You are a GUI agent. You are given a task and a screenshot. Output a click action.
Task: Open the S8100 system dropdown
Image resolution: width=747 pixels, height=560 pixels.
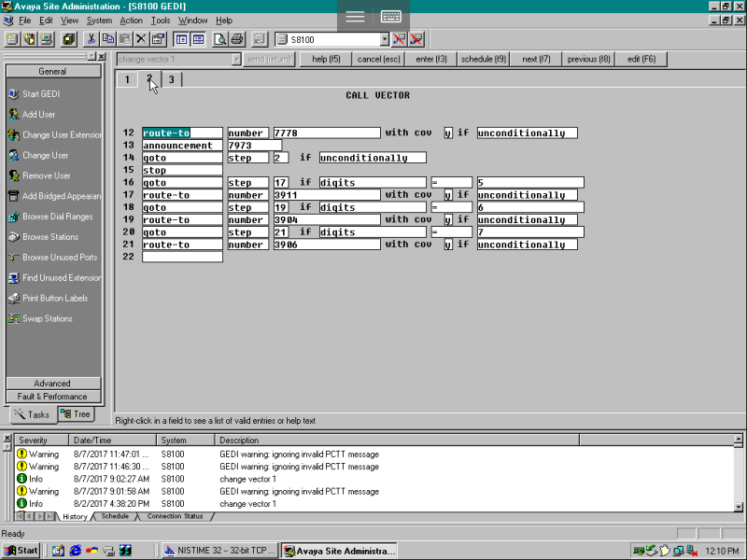[385, 39]
